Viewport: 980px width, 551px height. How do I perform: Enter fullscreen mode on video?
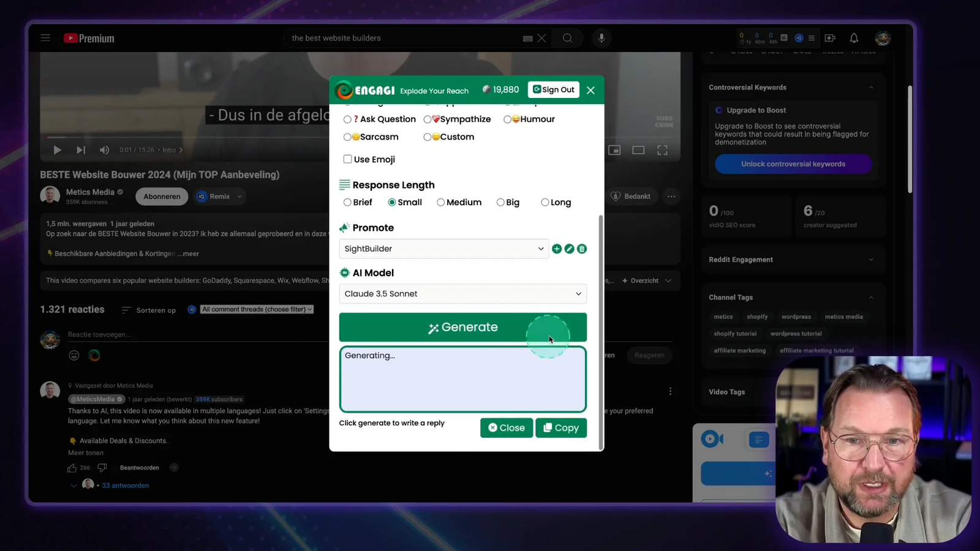click(662, 150)
